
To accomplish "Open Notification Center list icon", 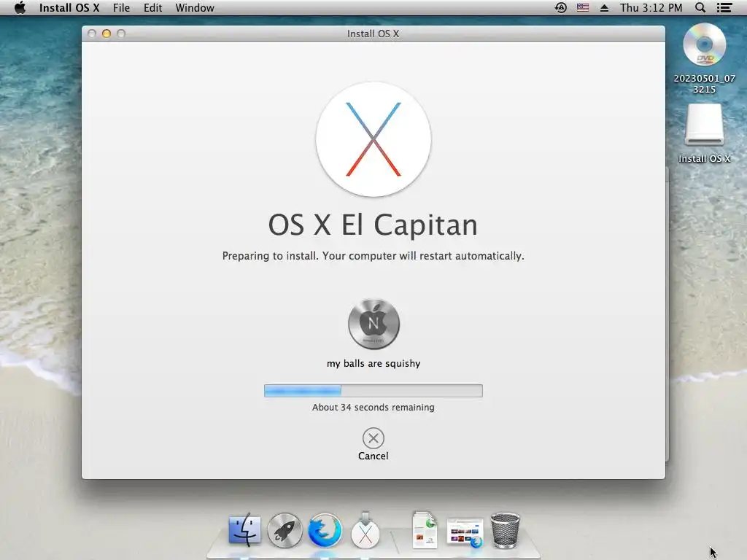I will pos(724,7).
